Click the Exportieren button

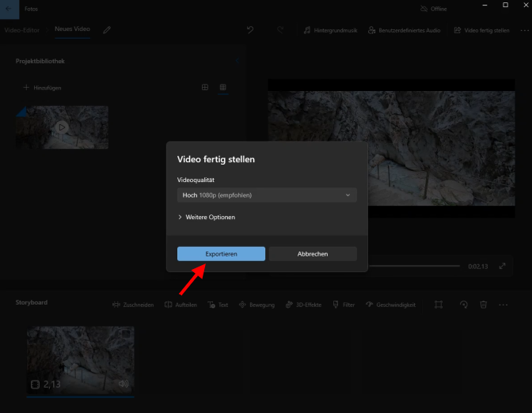point(221,254)
